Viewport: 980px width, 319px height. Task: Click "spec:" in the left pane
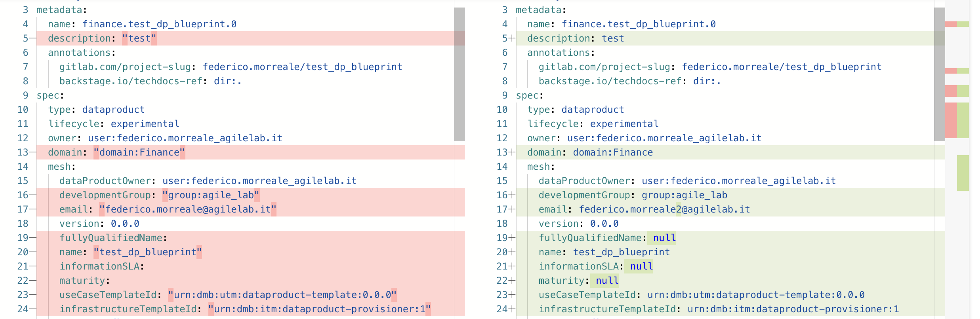tap(50, 95)
